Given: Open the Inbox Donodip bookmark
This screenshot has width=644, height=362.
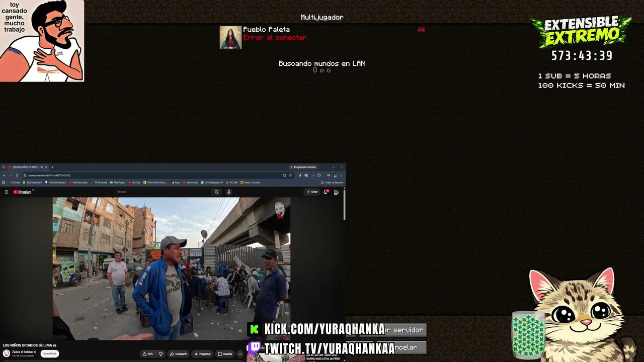Looking at the screenshot, I should tap(251, 183).
